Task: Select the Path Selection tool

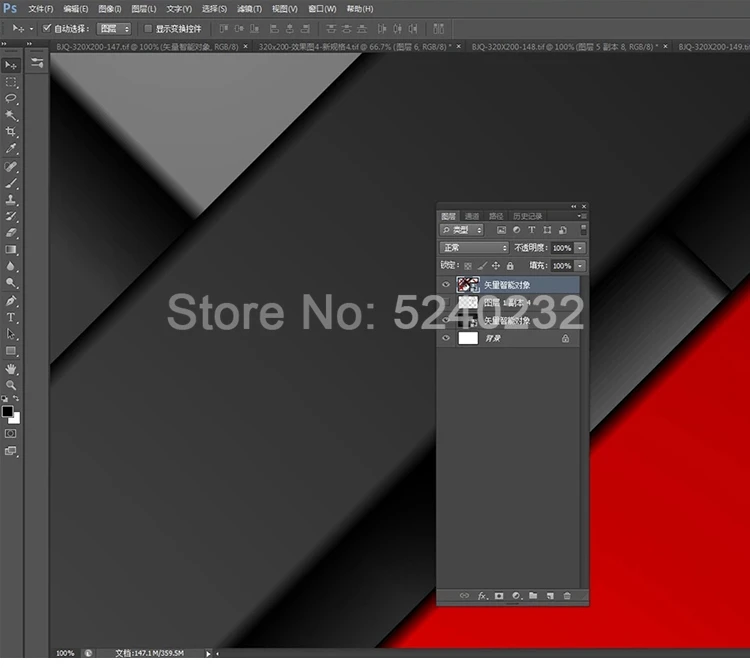Action: click(11, 334)
